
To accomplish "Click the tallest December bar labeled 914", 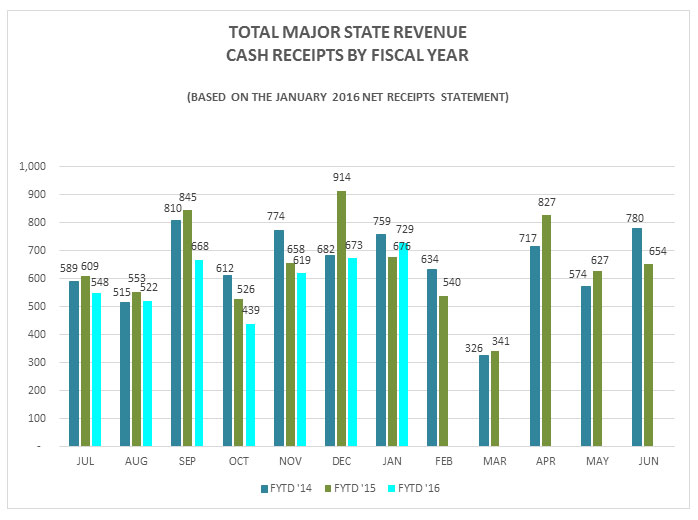I will (342, 318).
